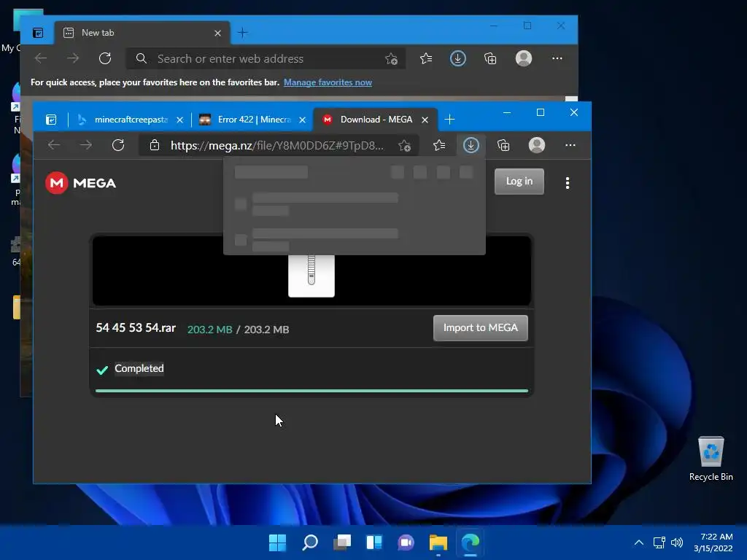Click Back arrow in background New tab window
Screen dimensions: 747x560
[41, 58]
